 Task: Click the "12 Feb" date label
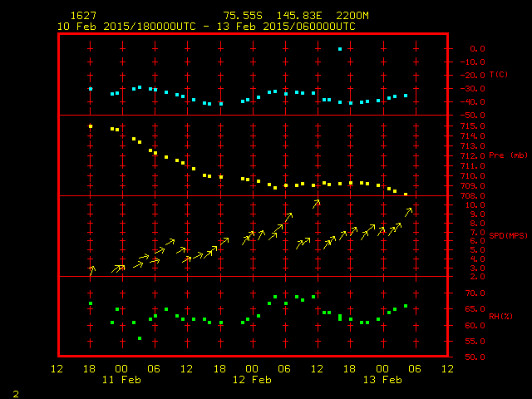point(252,380)
